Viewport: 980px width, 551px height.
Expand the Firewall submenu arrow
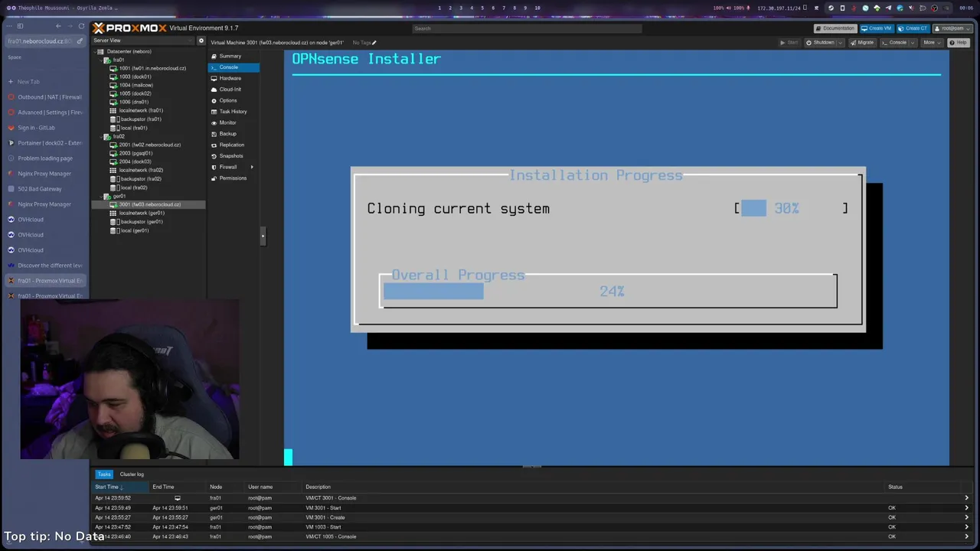252,167
